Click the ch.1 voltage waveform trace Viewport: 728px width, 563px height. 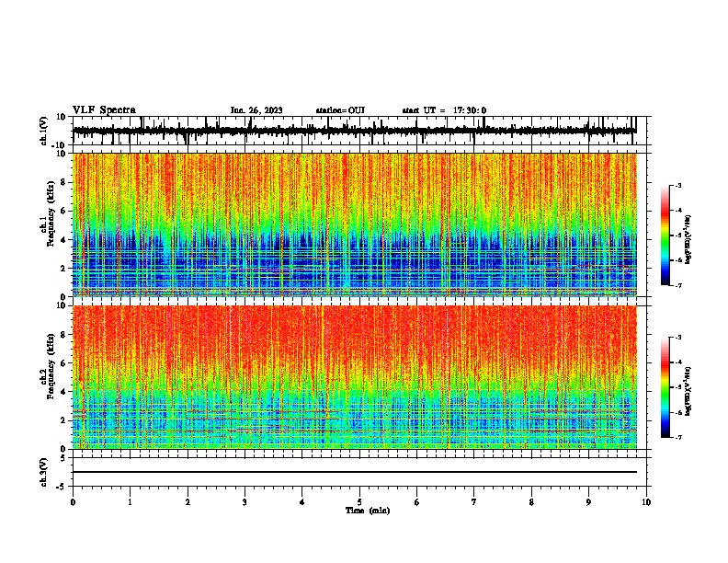pos(354,131)
